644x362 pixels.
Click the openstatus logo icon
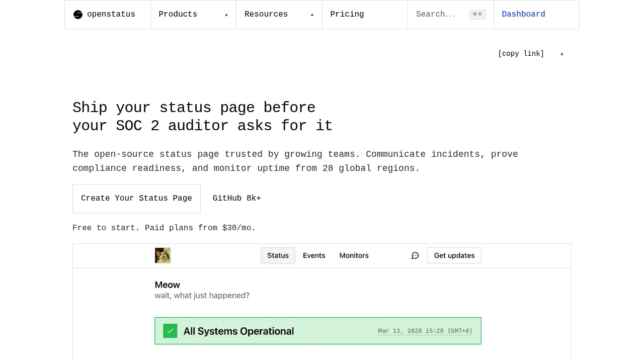pyautogui.click(x=78, y=15)
